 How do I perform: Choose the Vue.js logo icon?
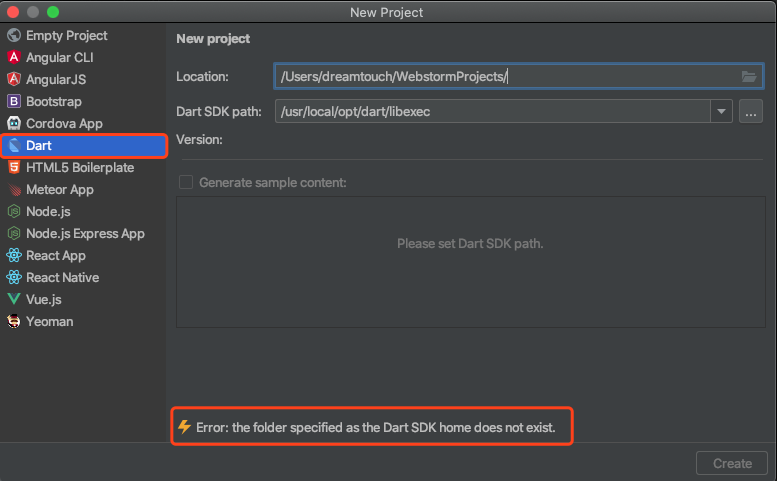coord(14,299)
